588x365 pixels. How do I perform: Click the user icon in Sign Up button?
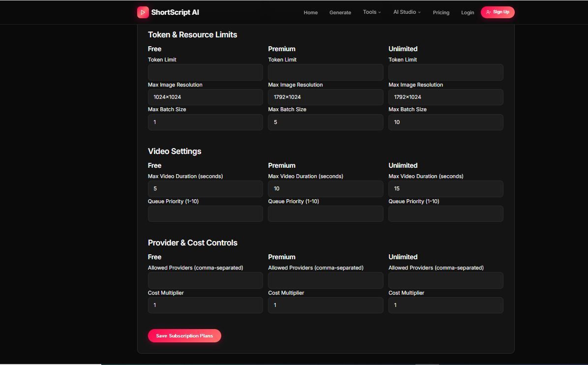[488, 12]
